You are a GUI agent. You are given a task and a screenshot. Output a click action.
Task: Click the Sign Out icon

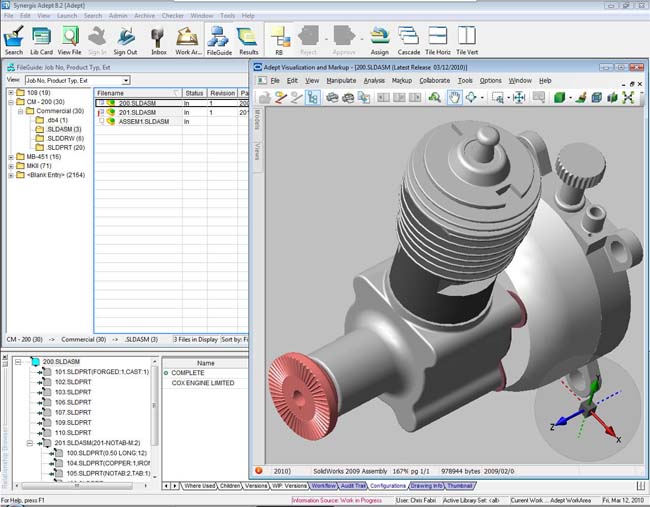coord(125,40)
